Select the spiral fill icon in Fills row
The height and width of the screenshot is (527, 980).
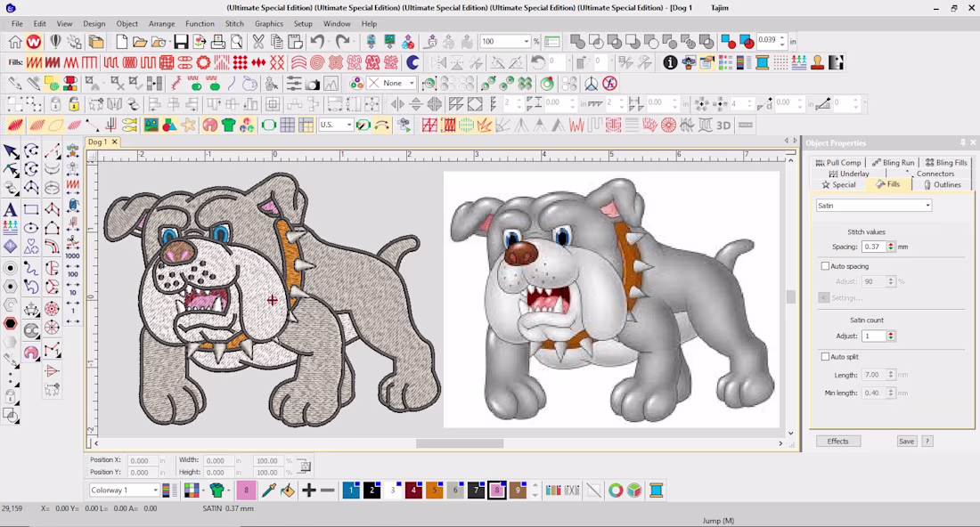pos(317,62)
